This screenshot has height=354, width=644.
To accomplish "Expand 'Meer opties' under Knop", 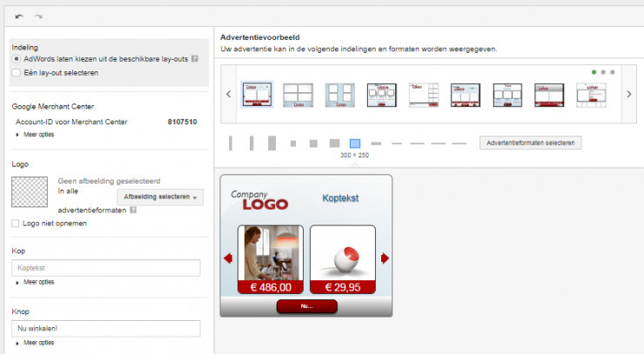I will [x=38, y=344].
